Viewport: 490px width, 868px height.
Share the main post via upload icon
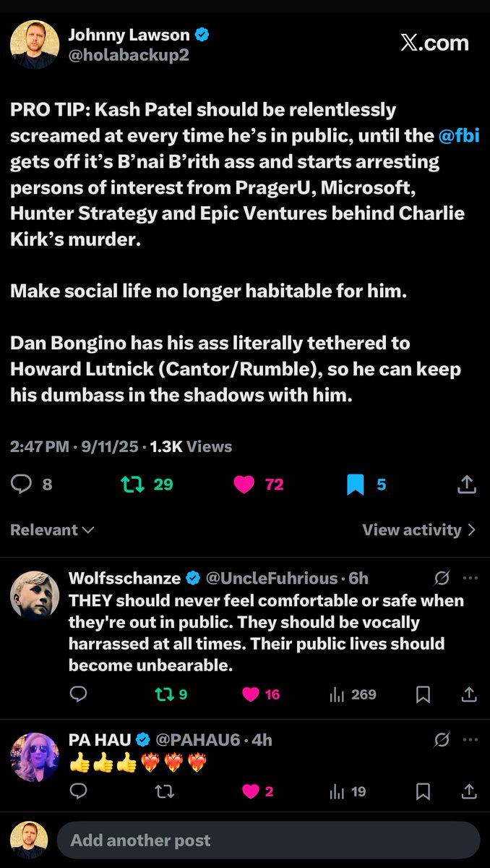467,484
